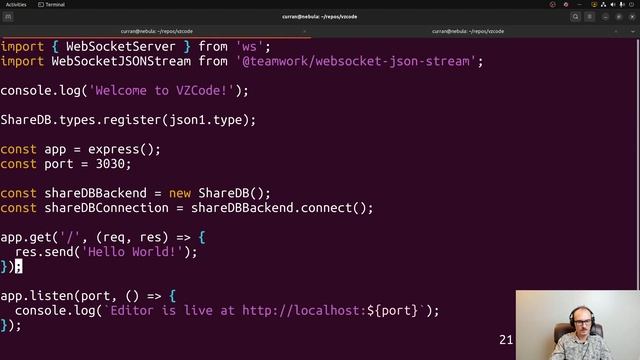Maximize the terminal window

click(x=619, y=17)
